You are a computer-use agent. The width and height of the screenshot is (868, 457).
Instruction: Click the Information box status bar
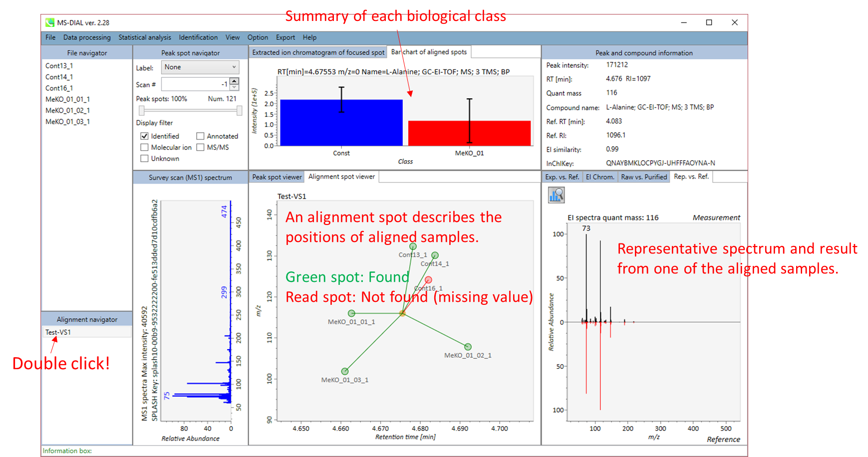tap(394, 451)
